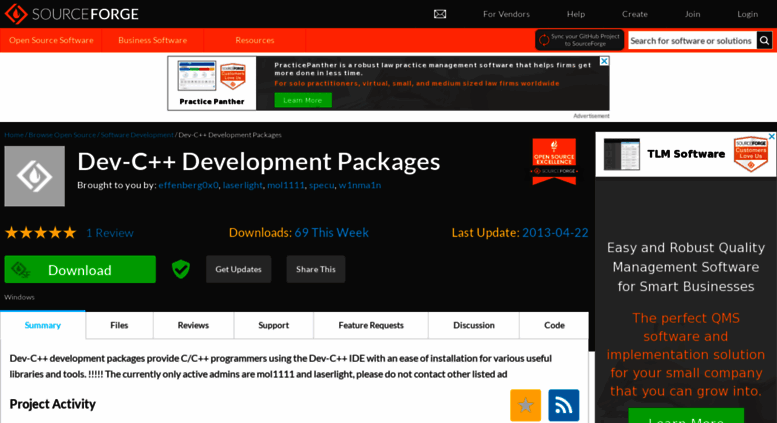Image resolution: width=777 pixels, height=423 pixels.
Task: Click the Get Updates button
Action: coord(238,269)
